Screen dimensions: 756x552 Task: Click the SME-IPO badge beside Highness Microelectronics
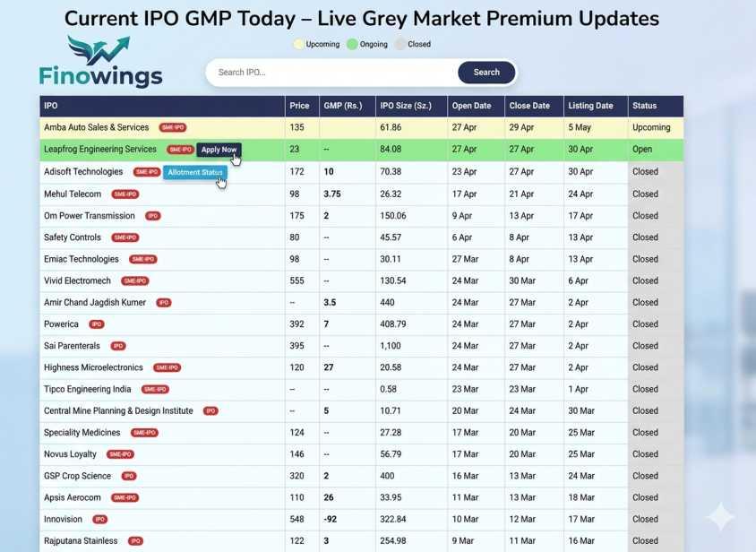point(167,367)
